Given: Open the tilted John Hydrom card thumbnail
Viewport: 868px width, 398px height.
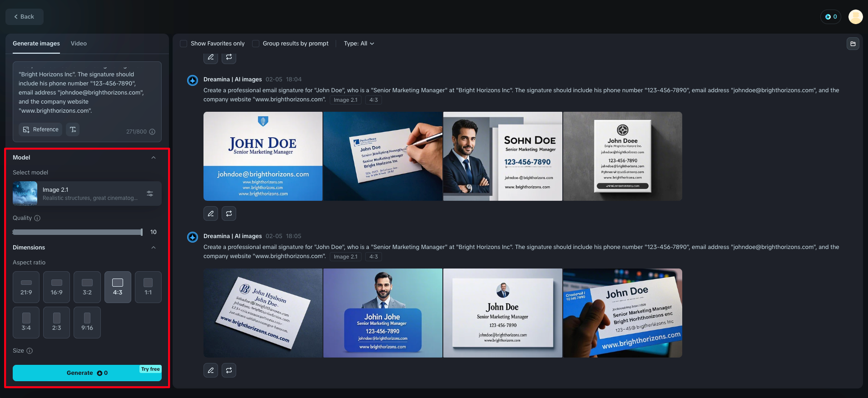Looking at the screenshot, I should [263, 313].
